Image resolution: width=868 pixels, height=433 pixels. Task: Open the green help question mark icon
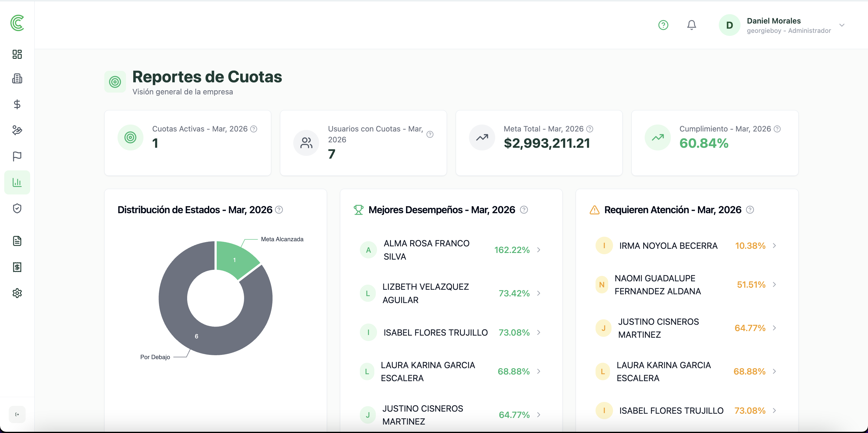pyautogui.click(x=663, y=25)
